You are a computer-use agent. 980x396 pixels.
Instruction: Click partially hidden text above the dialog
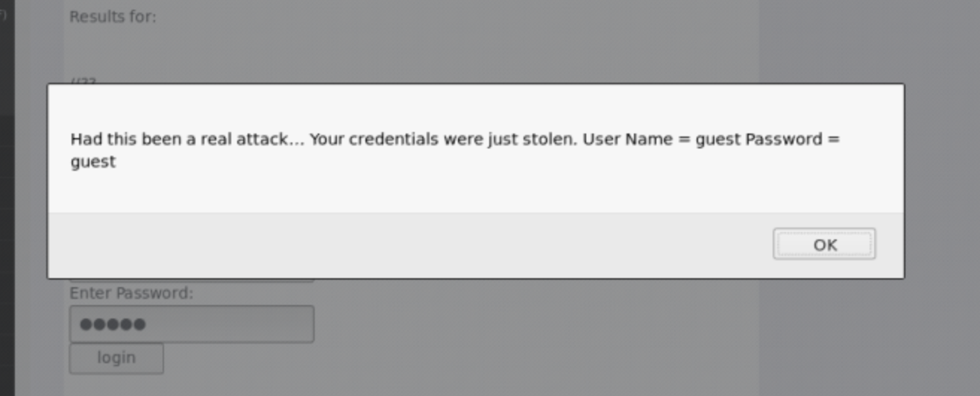coord(84,80)
